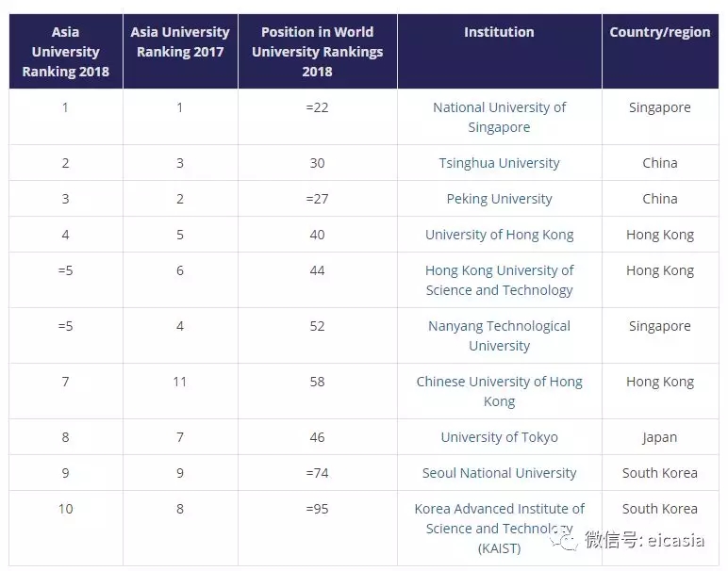This screenshot has width=728, height=571.
Task: Open the Tsinghua University link
Action: coord(499,163)
